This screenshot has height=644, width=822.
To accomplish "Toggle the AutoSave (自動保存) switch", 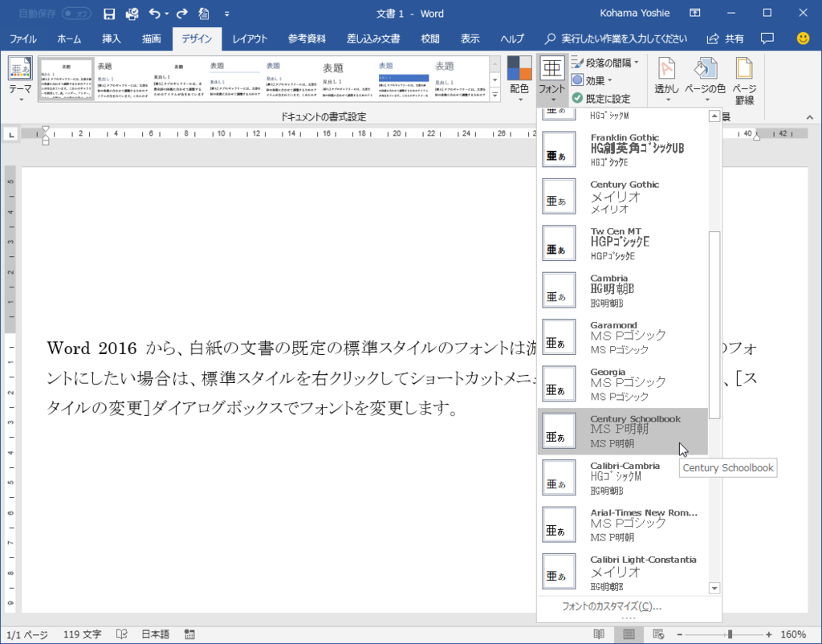I will click(76, 14).
